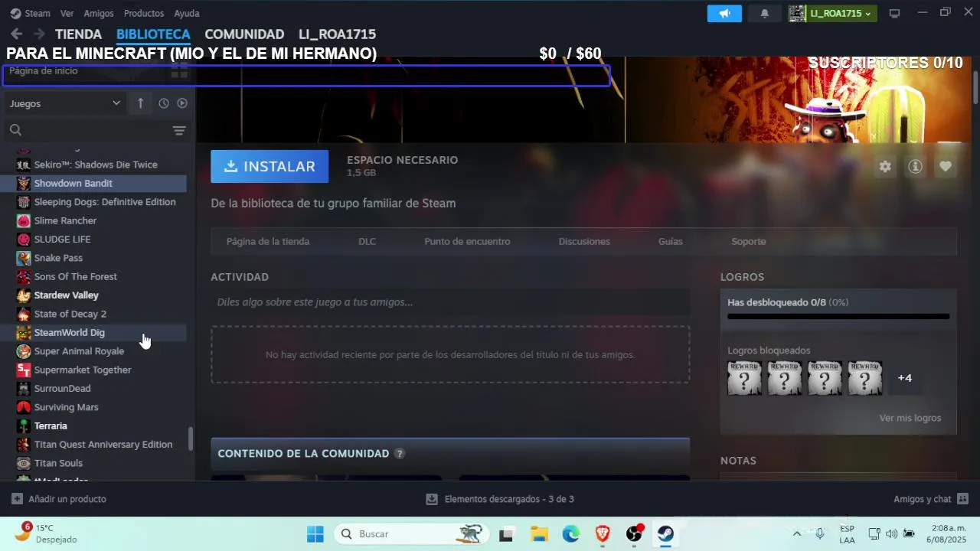Click the sort ascending arrow icon
Screen dimensions: 980x551
coord(140,103)
